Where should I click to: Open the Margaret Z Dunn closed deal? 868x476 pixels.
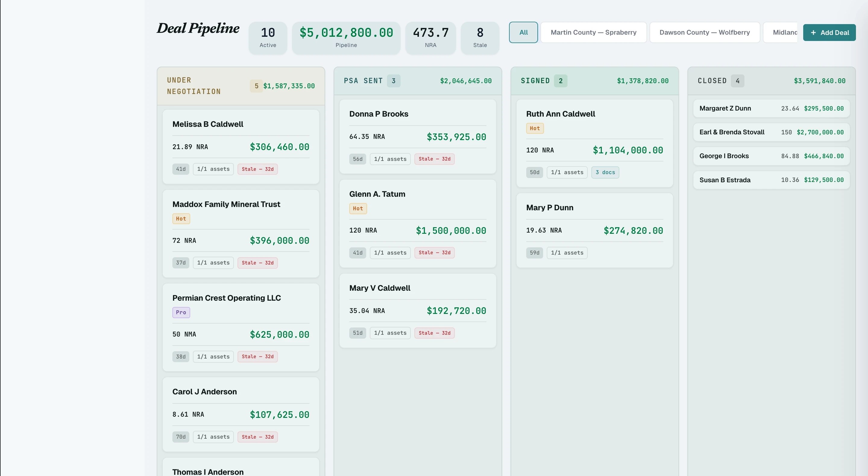(x=771, y=108)
